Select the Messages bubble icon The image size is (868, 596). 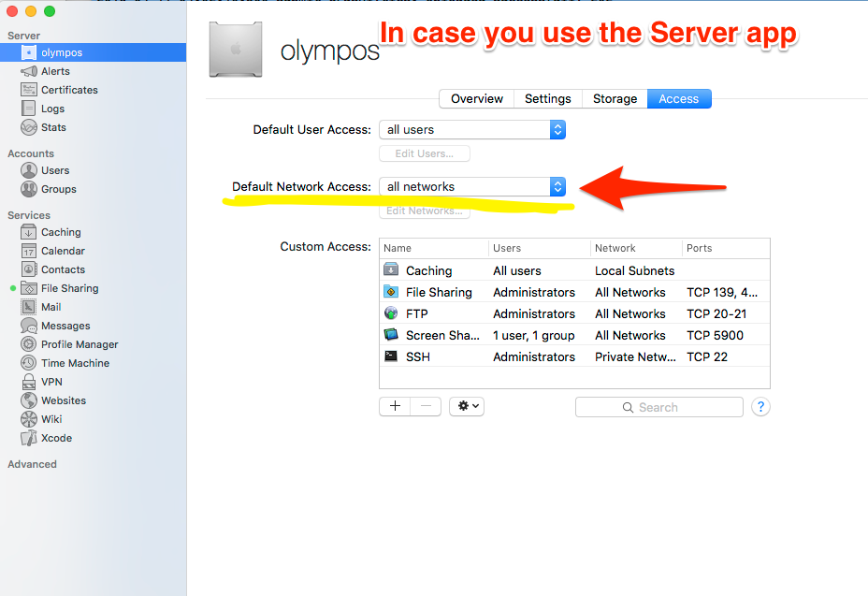29,326
